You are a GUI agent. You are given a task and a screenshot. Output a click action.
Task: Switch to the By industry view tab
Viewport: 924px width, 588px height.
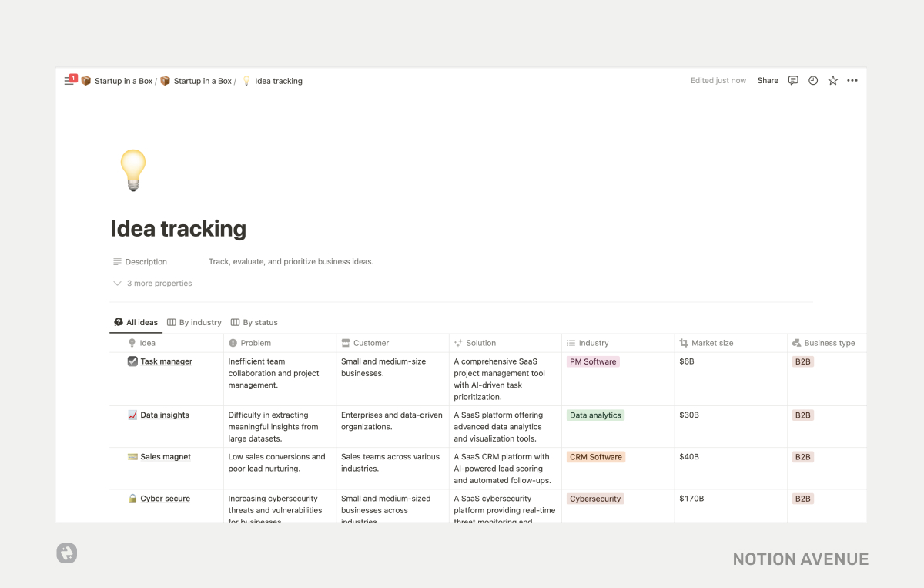click(193, 322)
